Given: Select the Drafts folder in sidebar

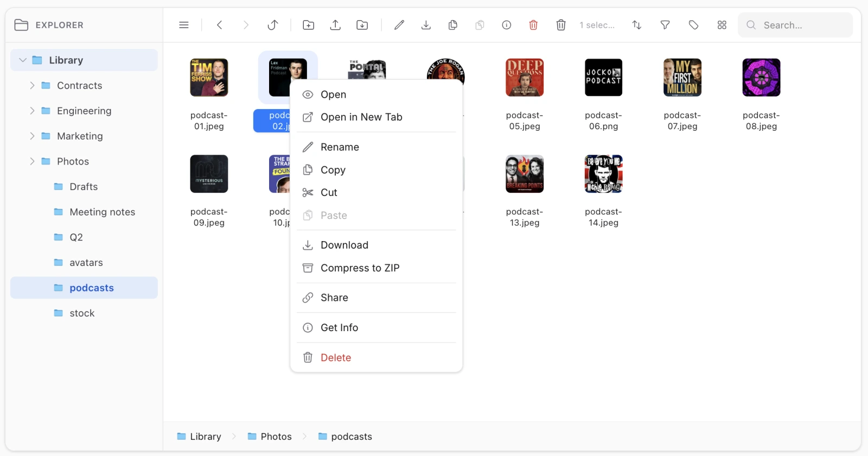Looking at the screenshot, I should [x=84, y=187].
